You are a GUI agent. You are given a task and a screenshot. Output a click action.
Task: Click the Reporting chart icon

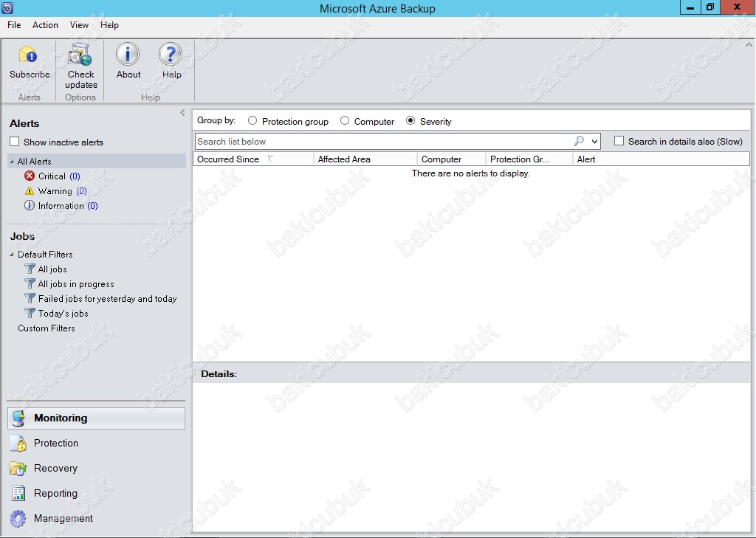18,493
